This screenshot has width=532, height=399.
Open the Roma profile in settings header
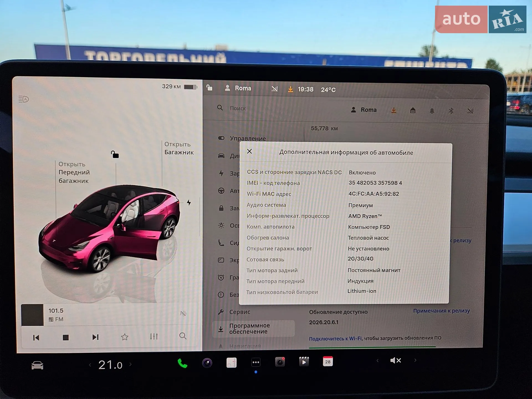tap(364, 110)
